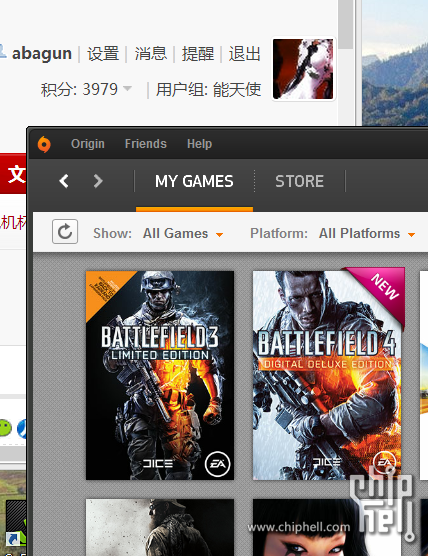Viewport: 428px width, 556px height.
Task: Open the Friends menu
Action: 145,144
